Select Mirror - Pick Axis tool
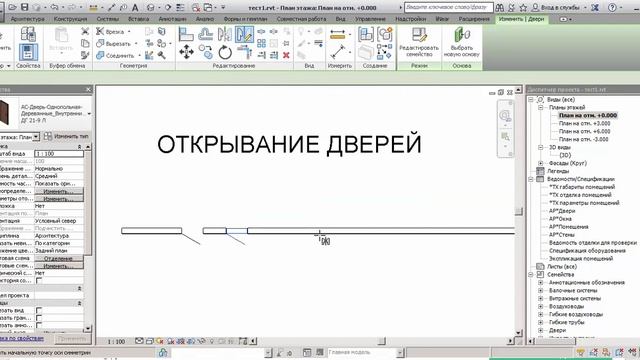The height and width of the screenshot is (360, 640). [x=224, y=34]
